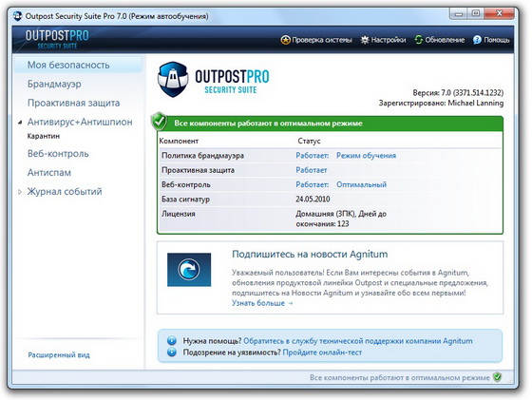Click 'Работает:' link for firewall policy
Image resolution: width=532 pixels, height=400 pixels.
click(313, 156)
